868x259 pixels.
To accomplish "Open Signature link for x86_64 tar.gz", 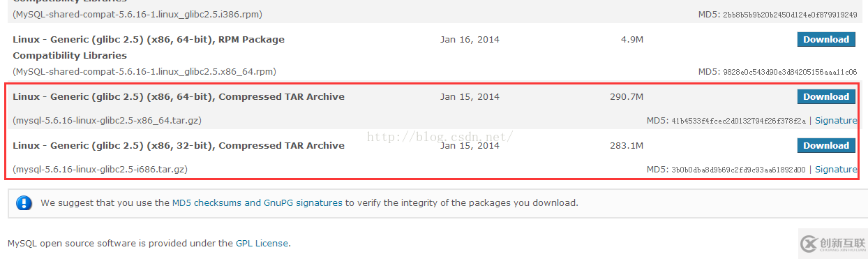I will tap(836, 121).
